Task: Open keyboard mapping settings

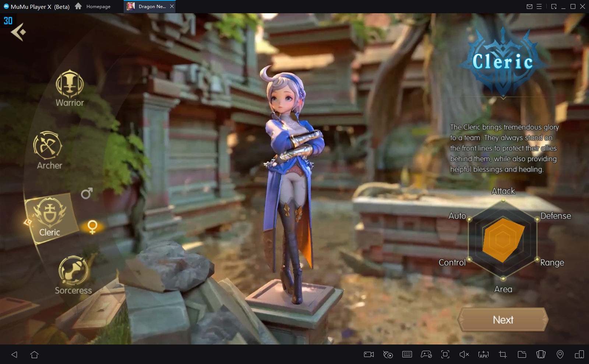Action: 407,354
